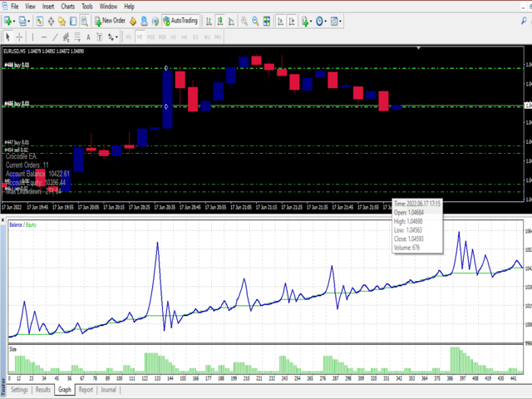Select the Text Label (T) tool

100,37
